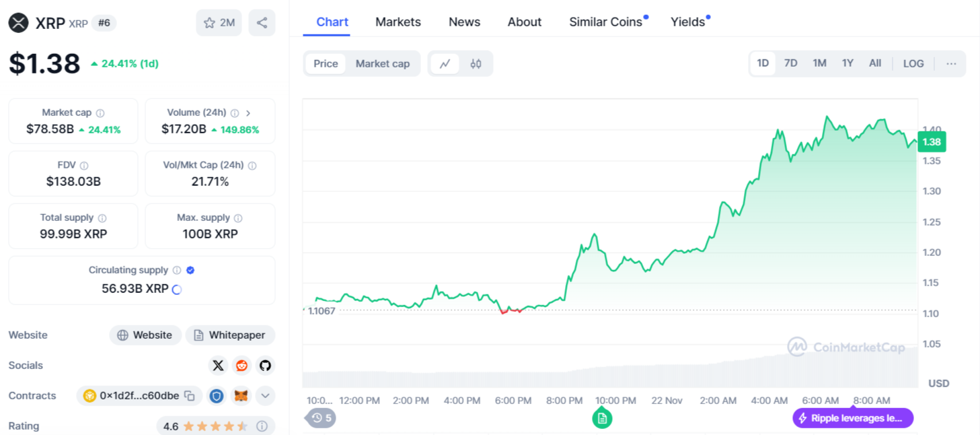Viewport: 980px width, 435px height.
Task: Click the circulating supply progress ring
Action: click(x=177, y=290)
